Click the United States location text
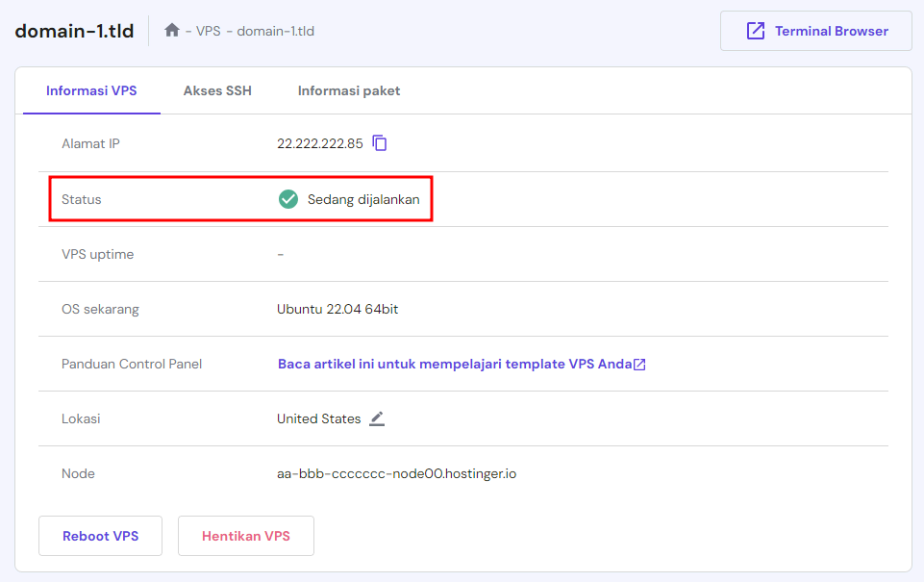Image resolution: width=924 pixels, height=582 pixels. click(x=319, y=418)
